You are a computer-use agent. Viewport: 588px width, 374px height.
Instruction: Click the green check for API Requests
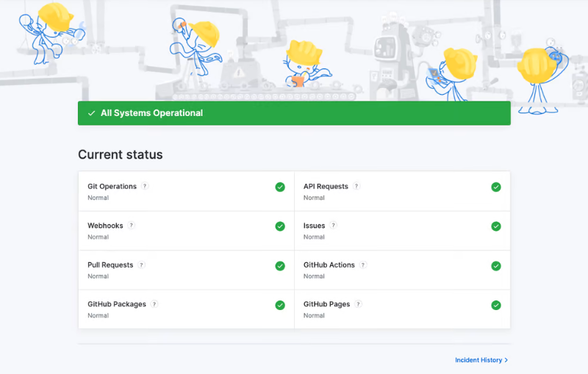[x=495, y=187]
